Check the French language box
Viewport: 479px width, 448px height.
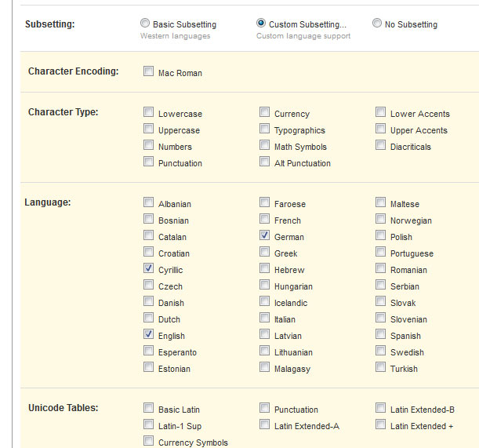(x=264, y=219)
